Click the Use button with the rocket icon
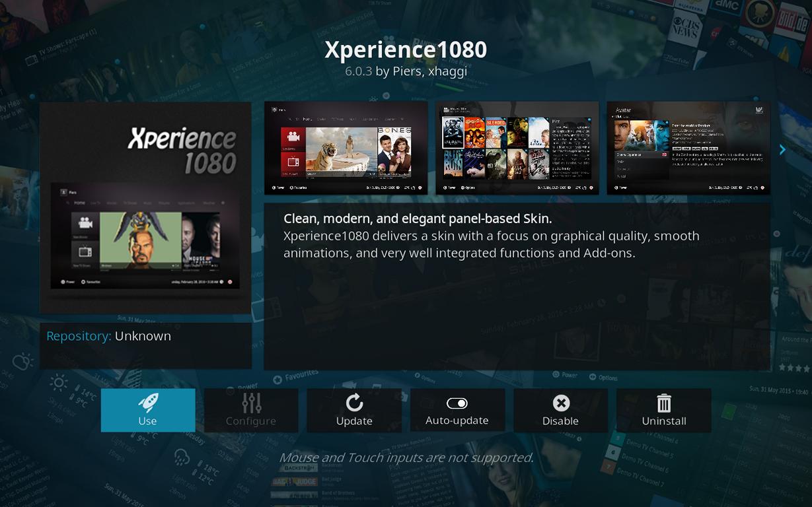 [x=148, y=410]
